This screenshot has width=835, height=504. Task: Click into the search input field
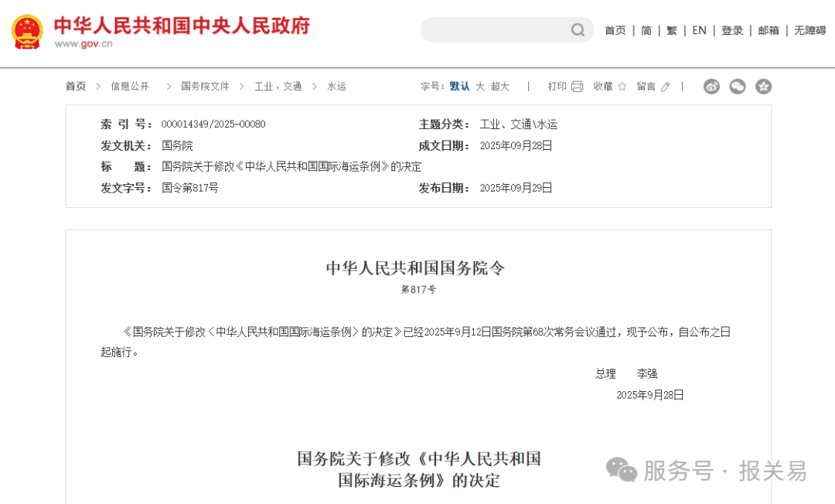495,30
